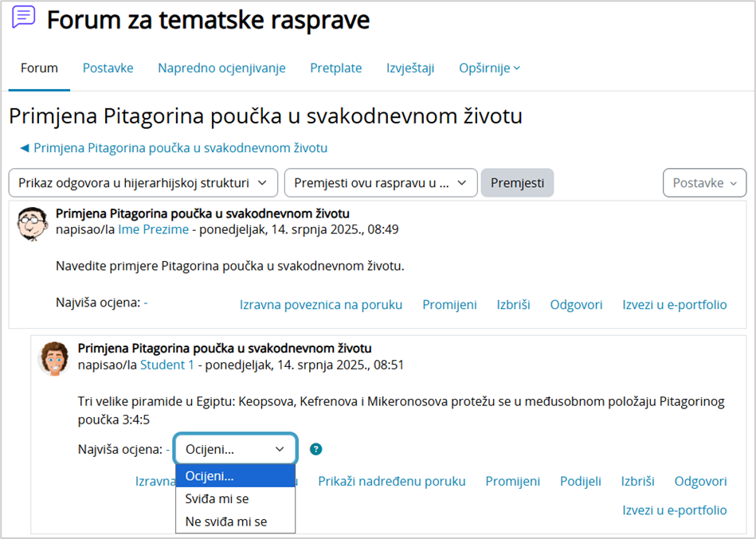The image size is (756, 539).
Task: Open Student 1's profile link
Action: point(167,365)
